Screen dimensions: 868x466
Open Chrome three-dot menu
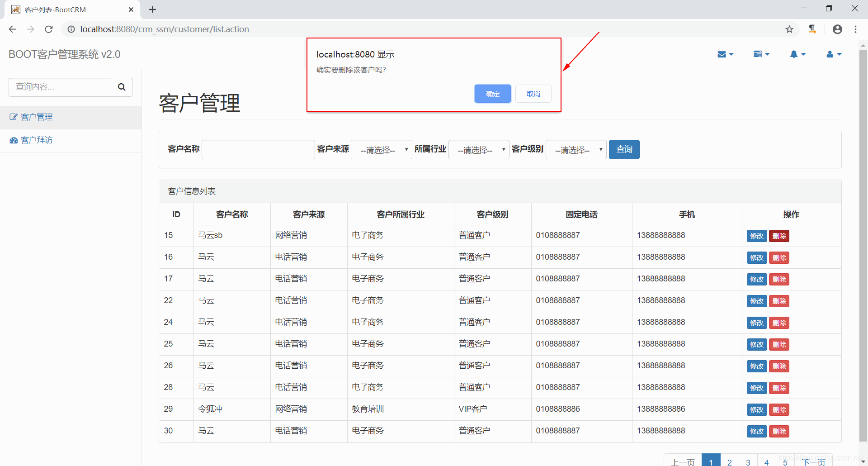pos(855,29)
